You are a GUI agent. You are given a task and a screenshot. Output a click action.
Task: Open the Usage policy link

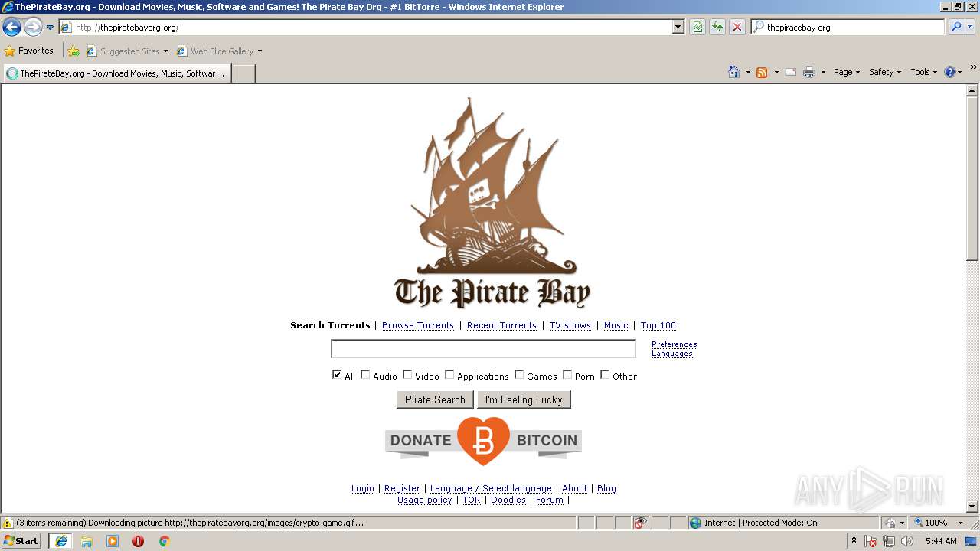pos(425,500)
